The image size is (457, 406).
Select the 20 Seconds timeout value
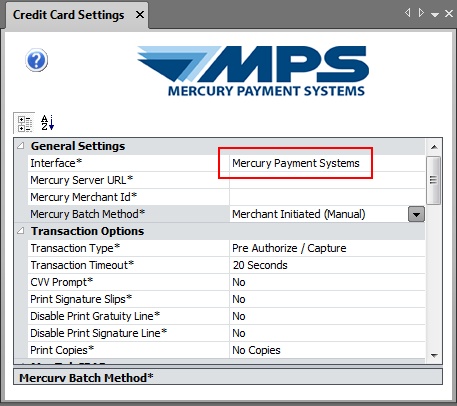(x=260, y=265)
